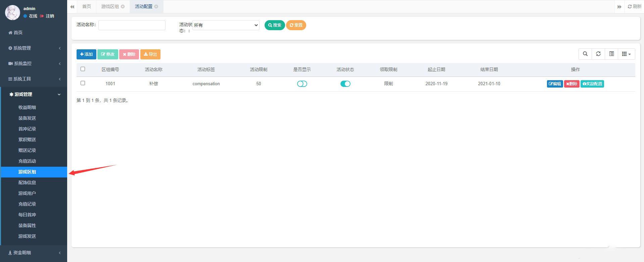Screen dimensions: 644x262
Task: Toggle the table search magnifier icon
Action: point(585,54)
